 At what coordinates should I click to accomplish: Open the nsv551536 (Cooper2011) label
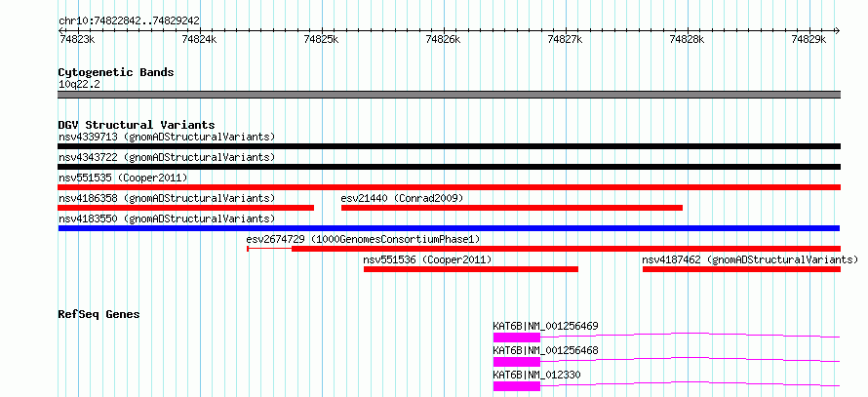coord(427,259)
